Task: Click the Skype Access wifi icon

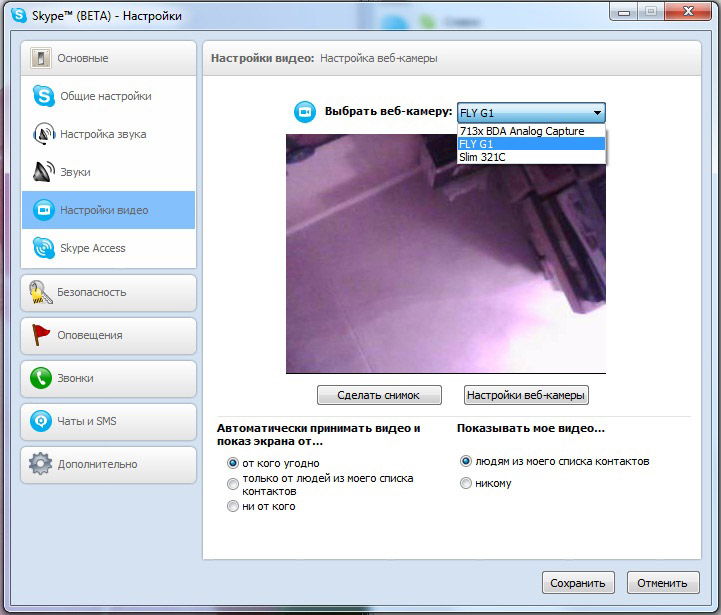Action: (x=44, y=247)
